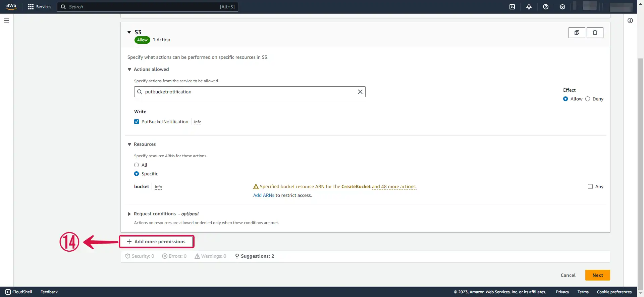644x297 pixels.
Task: Expand Request conditions optional section
Action: coord(129,214)
